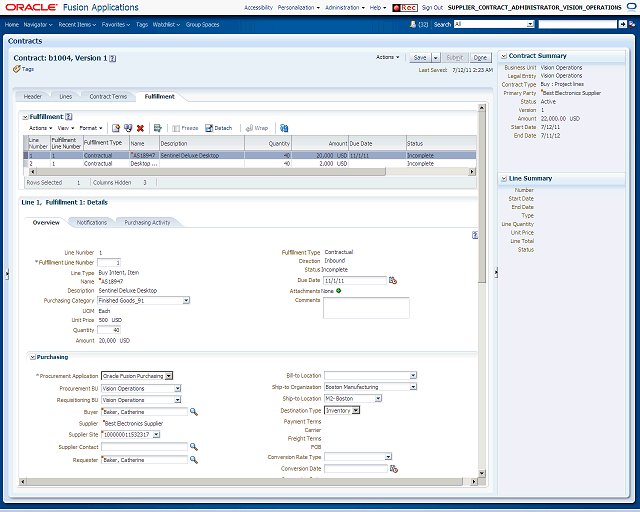
Task: Open the Ship-to Location dropdown
Action: click(x=378, y=398)
